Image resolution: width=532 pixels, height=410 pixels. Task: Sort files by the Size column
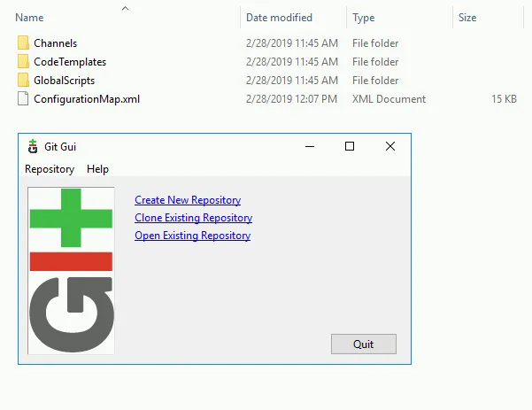point(467,18)
